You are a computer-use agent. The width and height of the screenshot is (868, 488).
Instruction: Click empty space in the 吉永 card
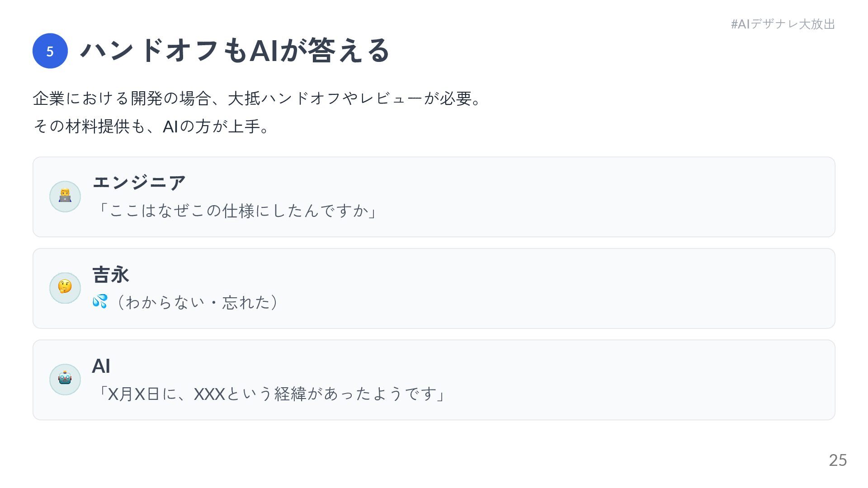588,288
